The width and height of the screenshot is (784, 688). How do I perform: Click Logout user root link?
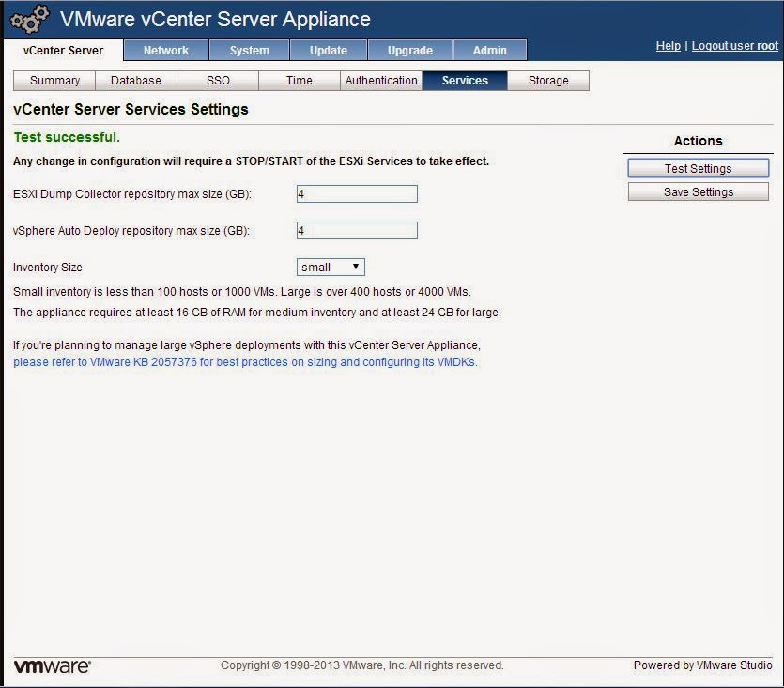point(734,46)
